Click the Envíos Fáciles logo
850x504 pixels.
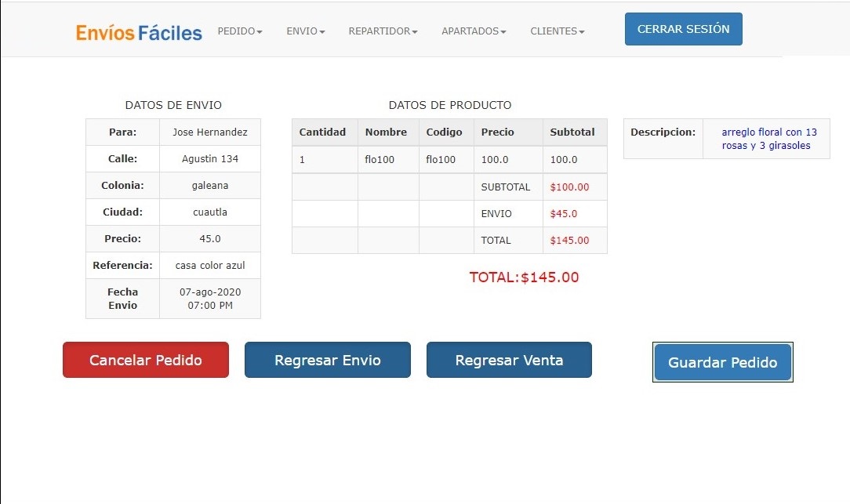point(139,32)
